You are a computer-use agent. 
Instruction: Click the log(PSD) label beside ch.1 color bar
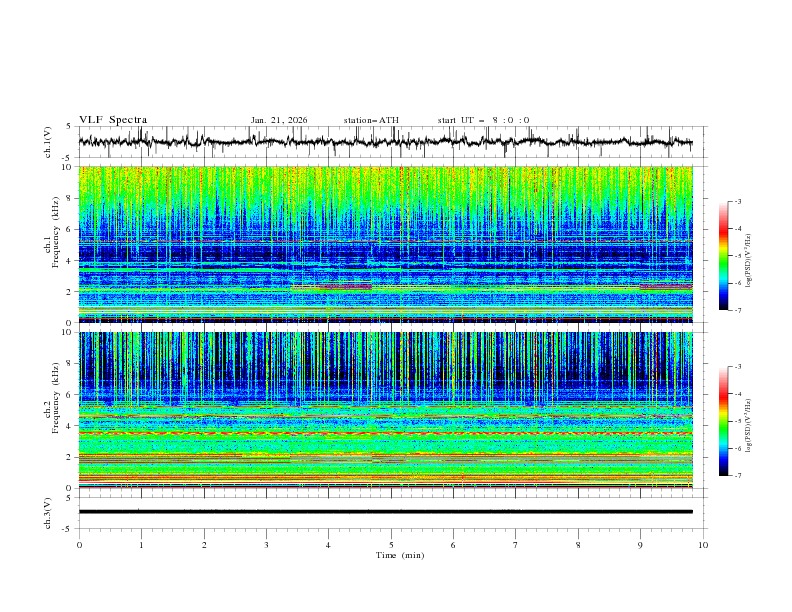[x=749, y=261]
